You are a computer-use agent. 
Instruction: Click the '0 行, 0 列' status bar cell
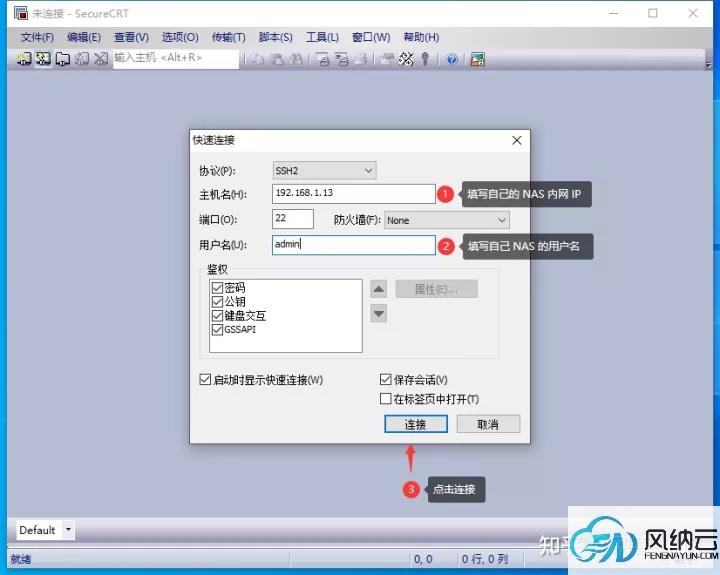point(484,559)
